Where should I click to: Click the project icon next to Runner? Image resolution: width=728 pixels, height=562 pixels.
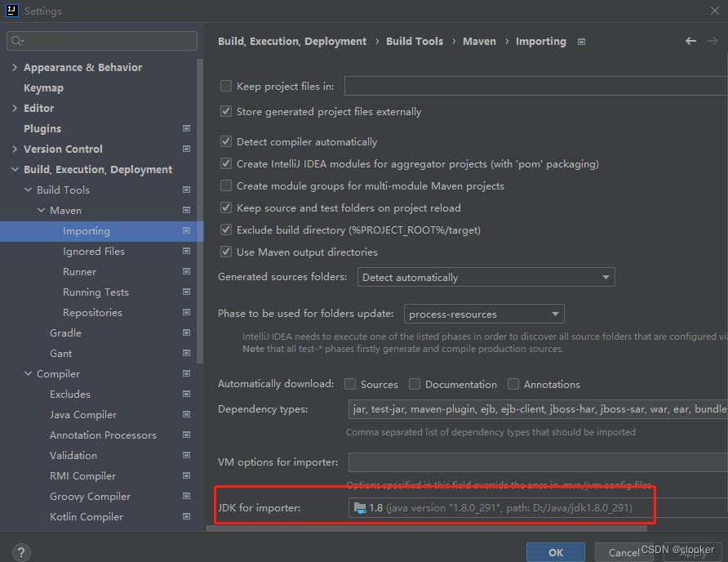[186, 271]
